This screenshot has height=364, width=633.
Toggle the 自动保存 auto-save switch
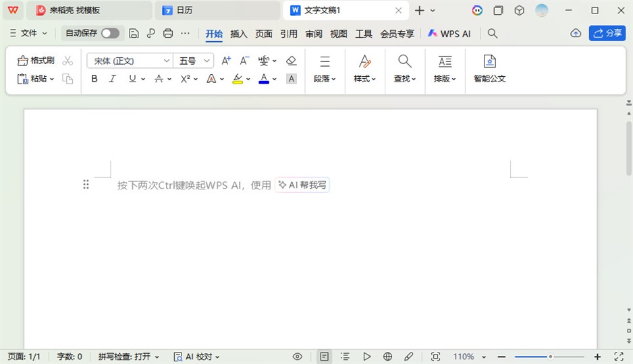point(110,33)
